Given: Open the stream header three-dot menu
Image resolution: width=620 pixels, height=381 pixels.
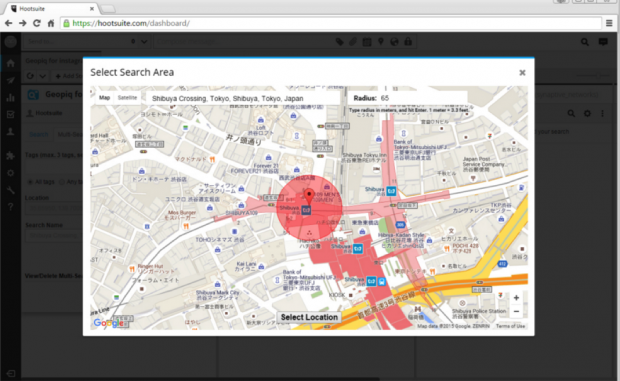Looking at the screenshot, I should pyautogui.click(x=602, y=113).
